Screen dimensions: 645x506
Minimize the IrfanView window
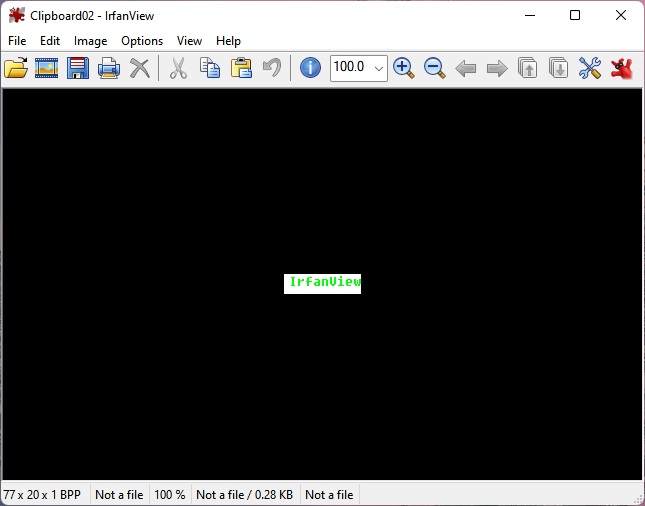tap(530, 16)
